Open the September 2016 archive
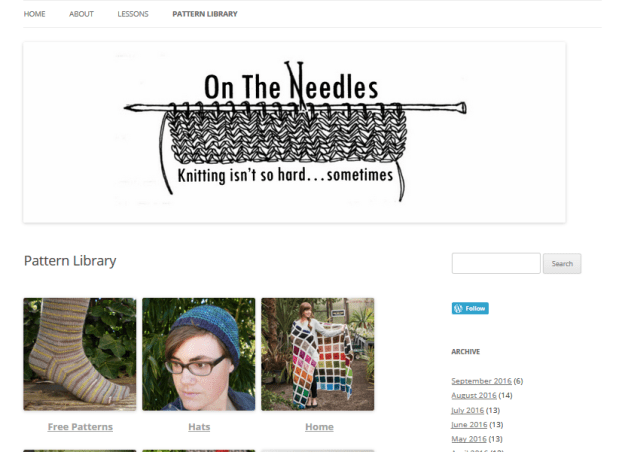The image size is (625, 452). coord(481,381)
